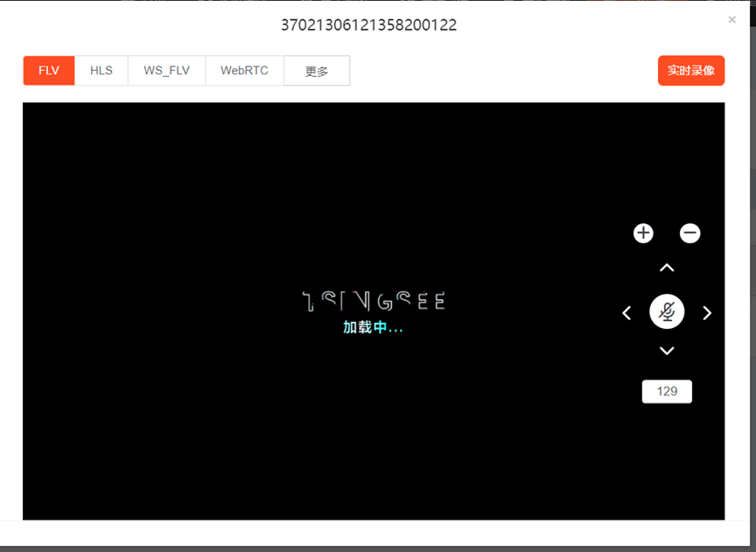The height and width of the screenshot is (552, 756).
Task: Close the video player dialog
Action: (x=731, y=19)
